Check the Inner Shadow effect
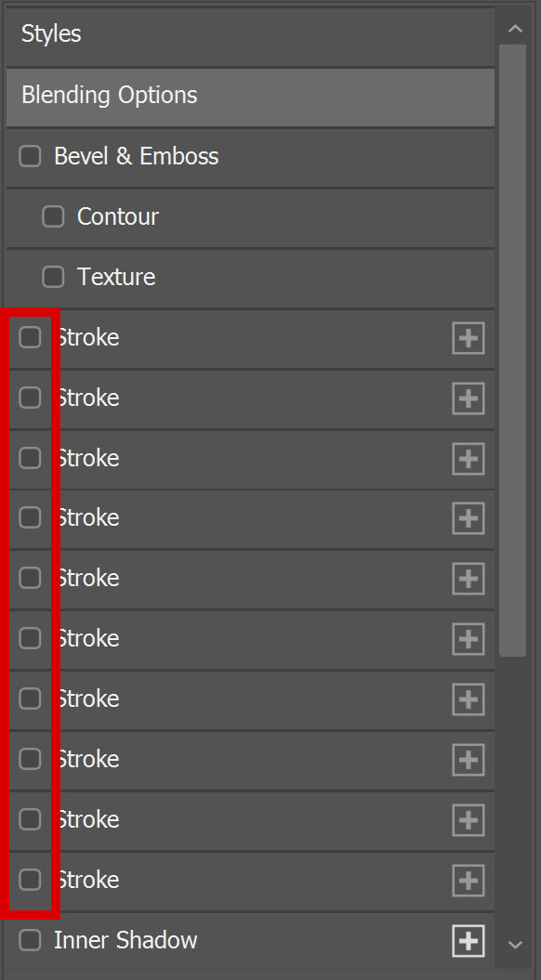Screen dimensions: 541x980 [x=29, y=940]
